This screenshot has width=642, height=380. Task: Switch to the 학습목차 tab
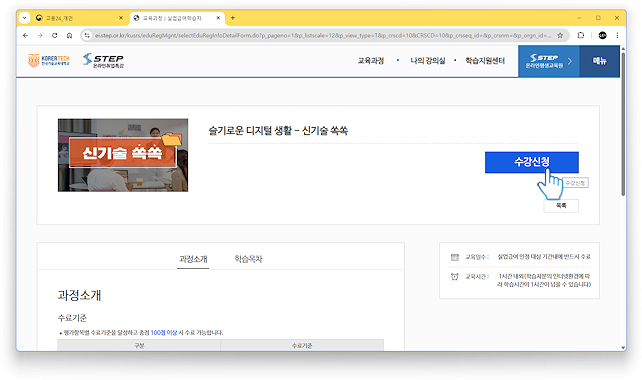click(x=248, y=259)
